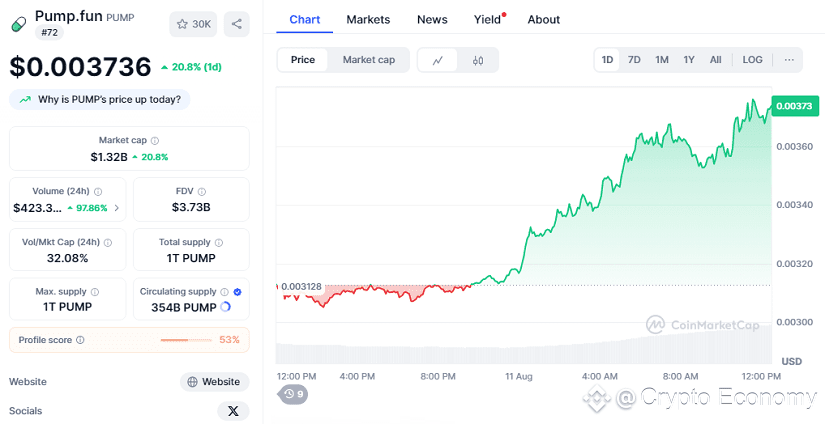Click the 1T PUMP total supply value

click(x=191, y=258)
